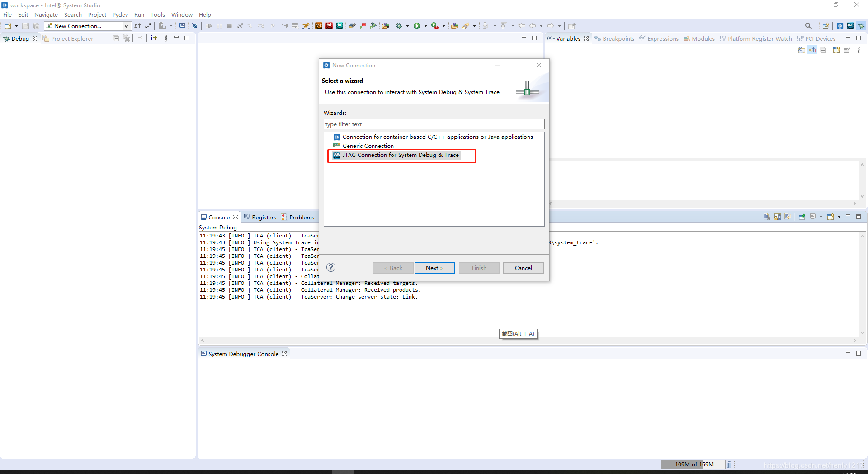Switch to the Problems tab
Screen dimensions: 868x474
(297, 217)
